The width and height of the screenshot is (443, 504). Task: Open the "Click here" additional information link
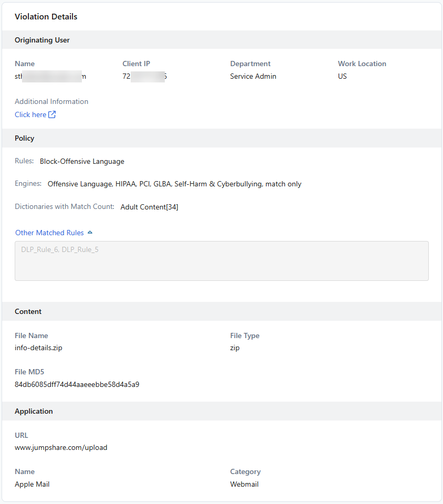coord(30,114)
